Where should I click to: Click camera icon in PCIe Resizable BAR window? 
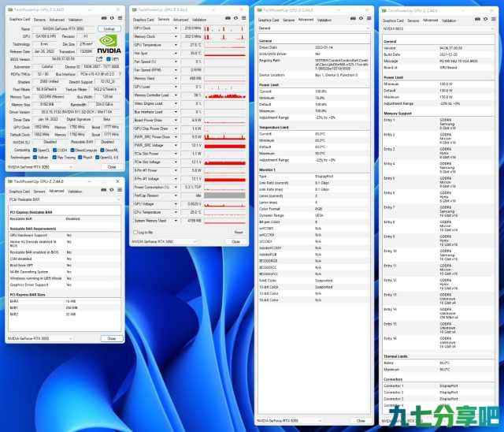(103, 190)
